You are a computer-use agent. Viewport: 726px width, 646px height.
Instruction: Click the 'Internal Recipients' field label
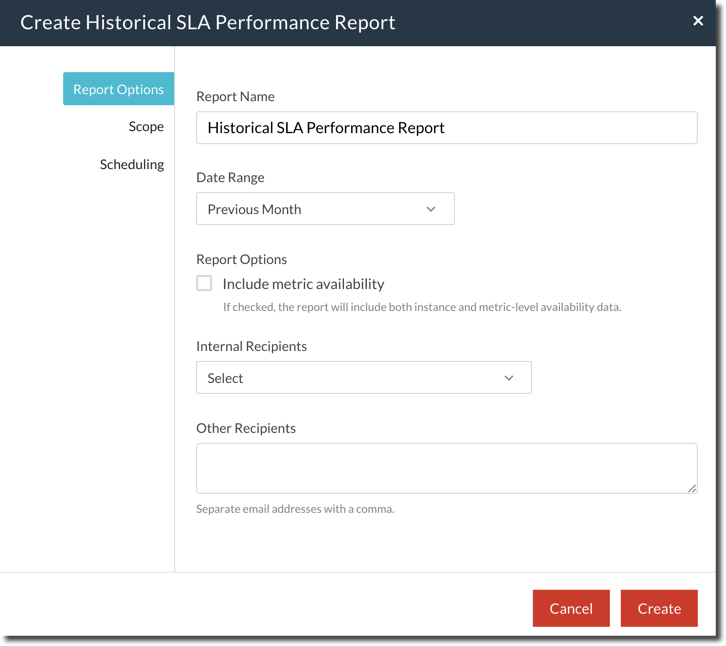251,346
